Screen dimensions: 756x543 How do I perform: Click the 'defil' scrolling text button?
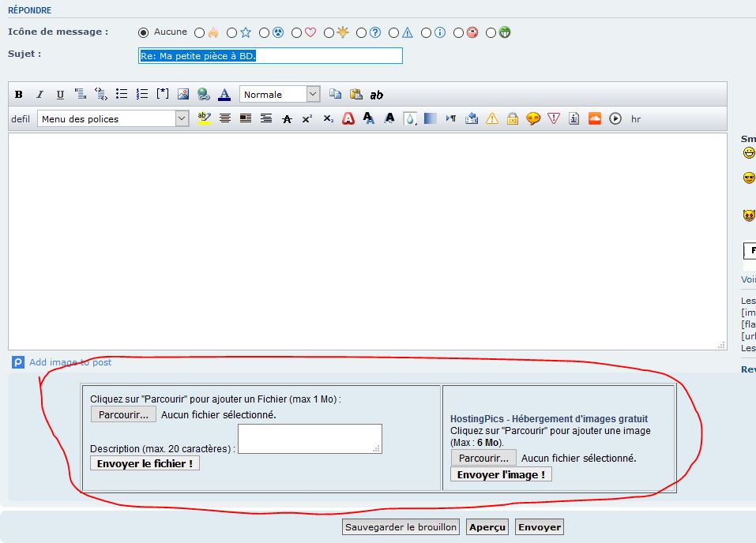tap(21, 119)
